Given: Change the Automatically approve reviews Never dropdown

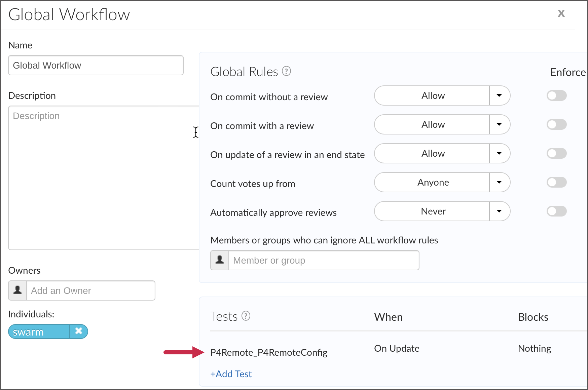Looking at the screenshot, I should point(500,211).
